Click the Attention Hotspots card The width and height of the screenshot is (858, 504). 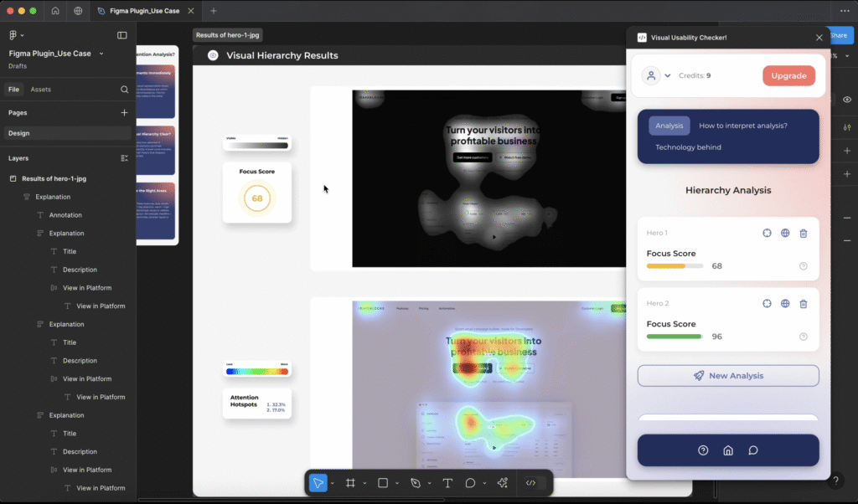click(257, 404)
